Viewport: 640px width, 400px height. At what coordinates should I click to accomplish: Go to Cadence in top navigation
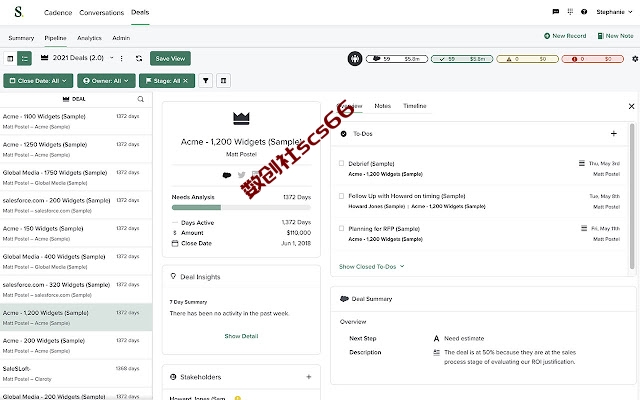coord(58,13)
